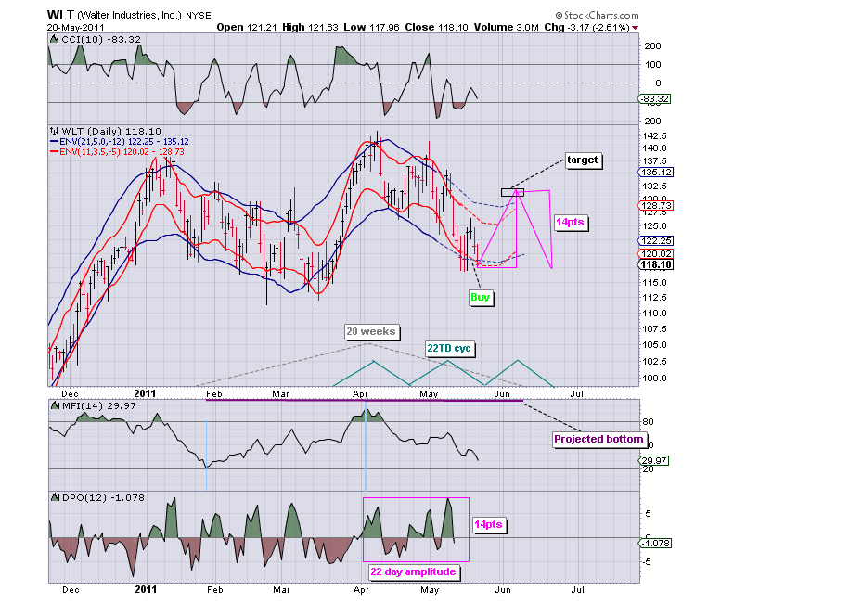The height and width of the screenshot is (616, 862).
Task: Click the 14pts label beside the price chart
Action: pos(570,222)
